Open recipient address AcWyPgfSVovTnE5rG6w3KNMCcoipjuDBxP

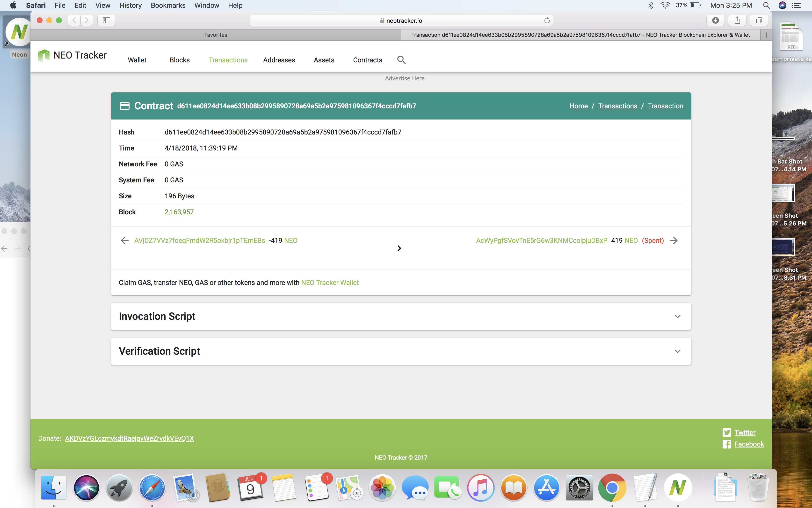[x=542, y=240]
